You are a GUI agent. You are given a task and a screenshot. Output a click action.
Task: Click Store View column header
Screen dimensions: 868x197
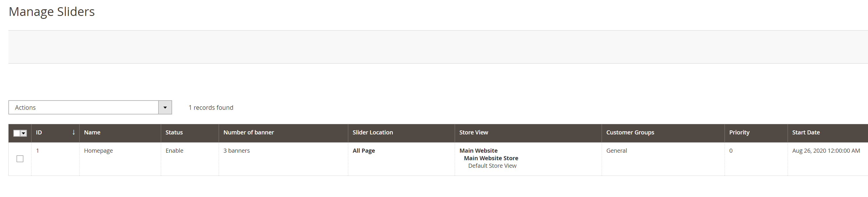528,133
